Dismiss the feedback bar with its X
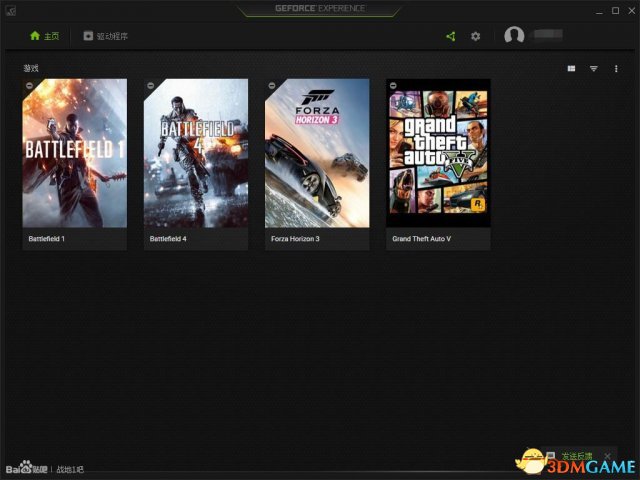This screenshot has width=640, height=480. coord(607,456)
